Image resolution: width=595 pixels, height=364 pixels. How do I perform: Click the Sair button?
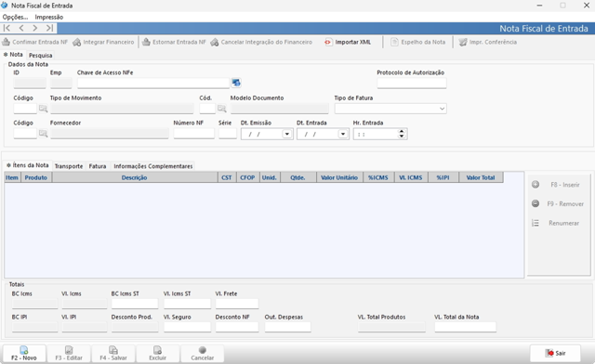(x=555, y=353)
